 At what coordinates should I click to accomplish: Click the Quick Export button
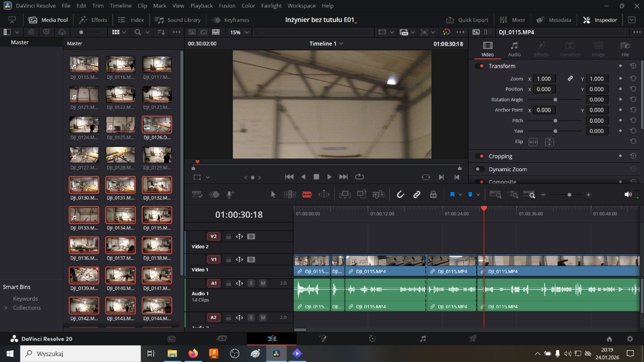(467, 20)
